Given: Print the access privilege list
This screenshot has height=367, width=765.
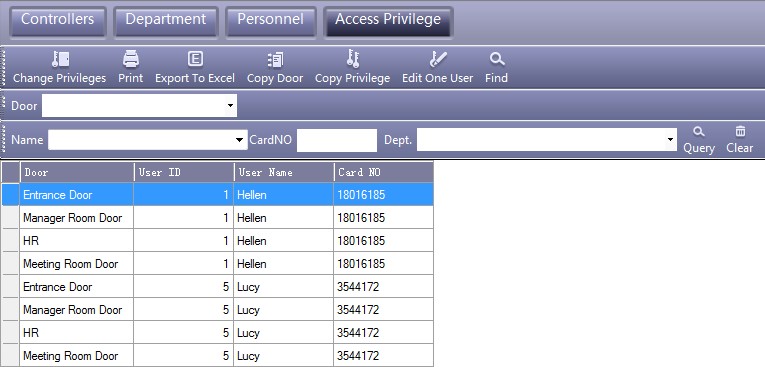Looking at the screenshot, I should point(130,68).
